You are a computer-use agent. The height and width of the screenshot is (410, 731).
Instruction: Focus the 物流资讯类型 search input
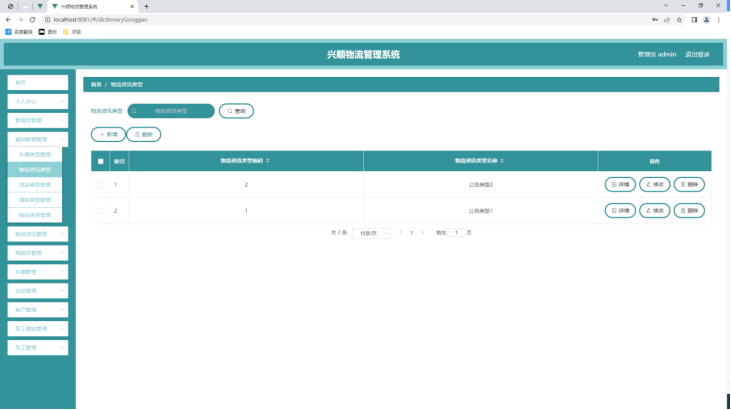click(171, 111)
